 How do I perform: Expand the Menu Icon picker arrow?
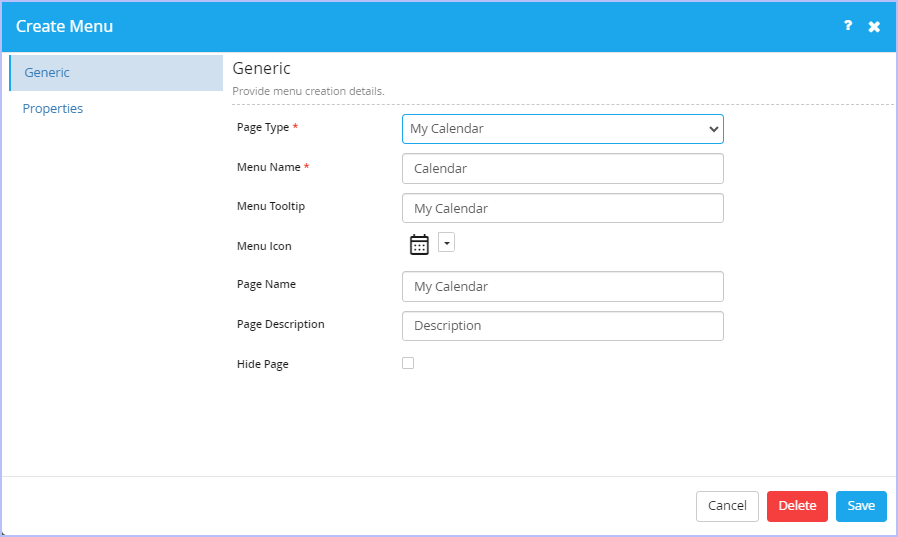click(x=446, y=242)
